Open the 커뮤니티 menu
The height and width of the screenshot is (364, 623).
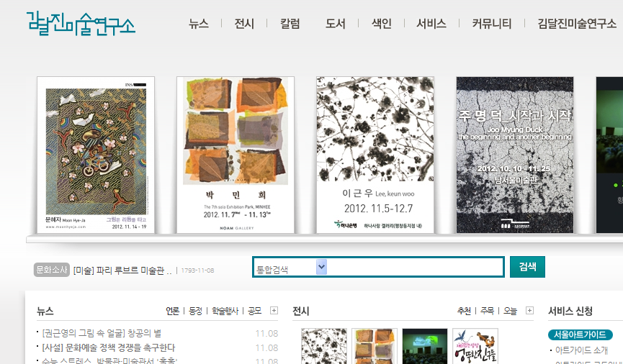click(x=492, y=24)
